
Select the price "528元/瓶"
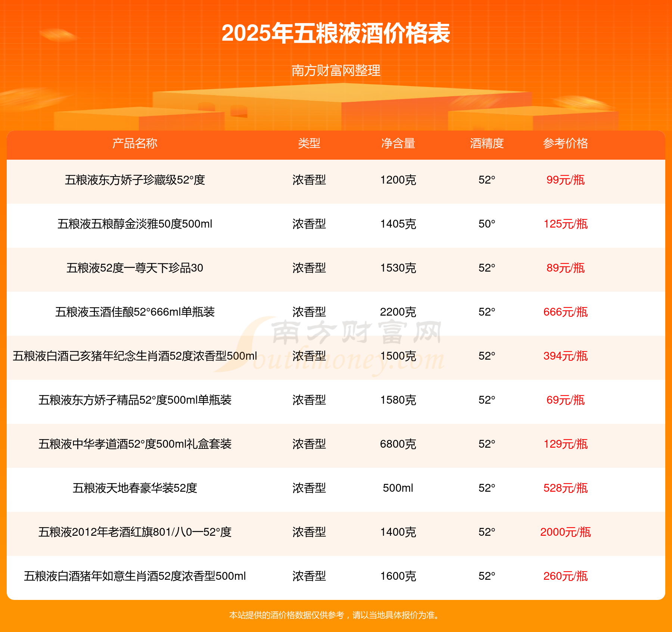(566, 488)
